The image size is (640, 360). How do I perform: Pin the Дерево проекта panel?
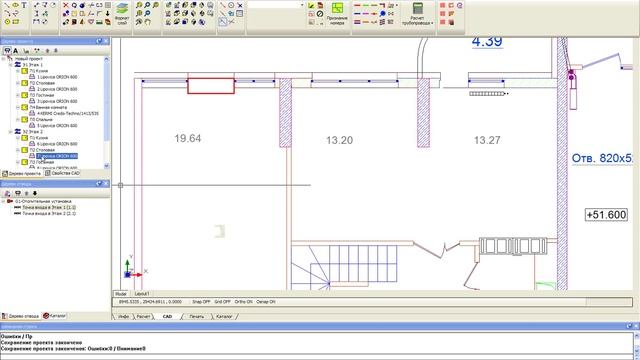click(x=99, y=41)
